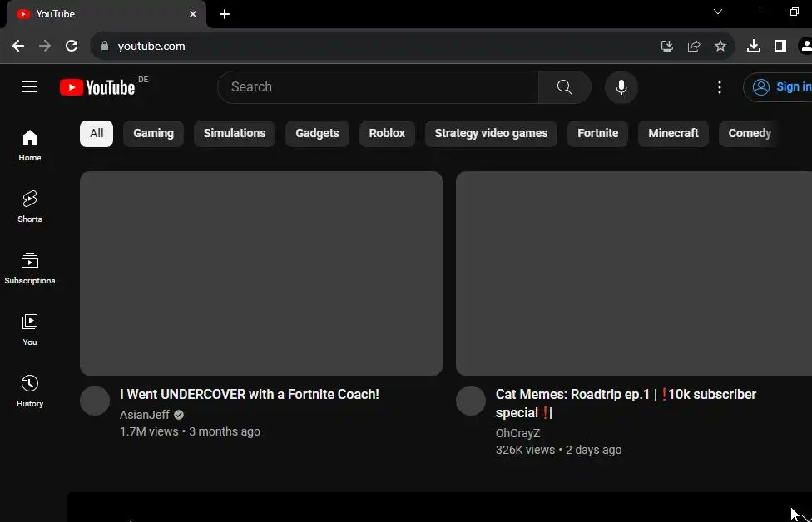Viewport: 812px width, 522px height.
Task: Select the Minecraft filter chip
Action: 673,134
